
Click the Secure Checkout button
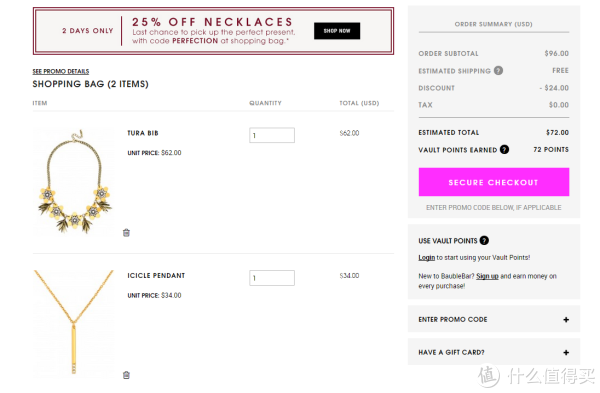(494, 182)
